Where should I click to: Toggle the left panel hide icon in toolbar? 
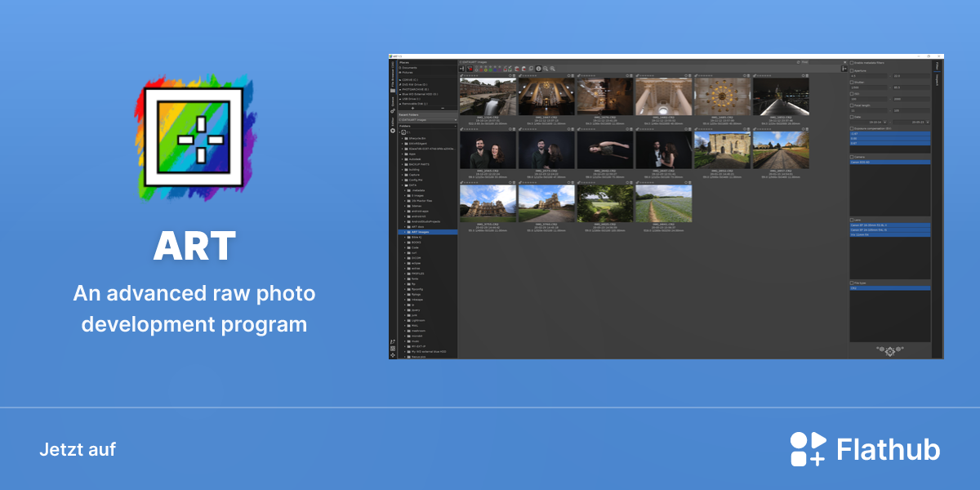[x=462, y=69]
